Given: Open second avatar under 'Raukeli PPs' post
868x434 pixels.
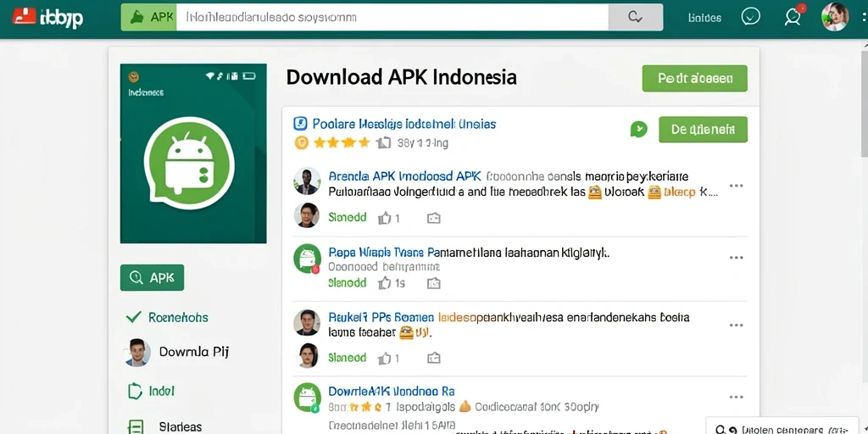Looking at the screenshot, I should click(x=308, y=355).
